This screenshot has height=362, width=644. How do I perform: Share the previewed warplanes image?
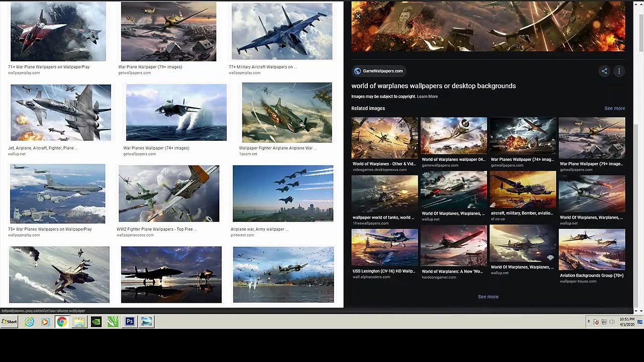(604, 71)
